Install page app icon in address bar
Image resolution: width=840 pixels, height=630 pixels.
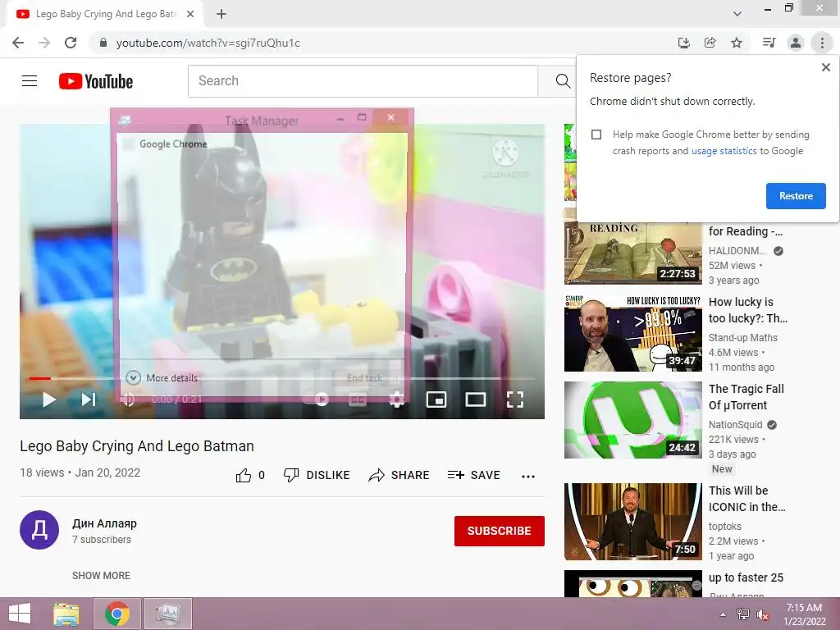pos(683,43)
